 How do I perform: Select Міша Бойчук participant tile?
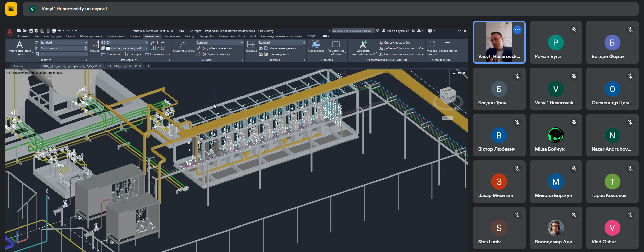(x=556, y=135)
